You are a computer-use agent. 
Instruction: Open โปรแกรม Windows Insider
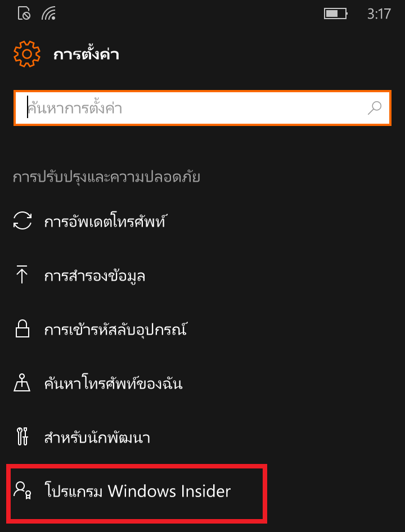point(138,491)
